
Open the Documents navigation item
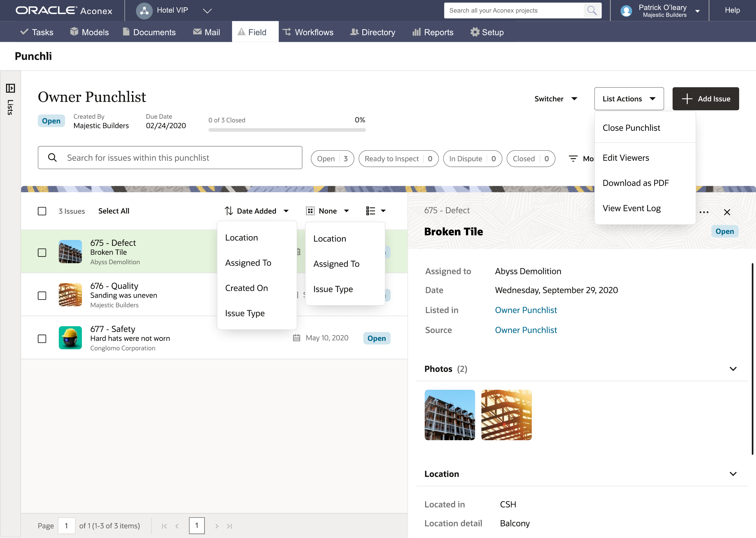(149, 32)
